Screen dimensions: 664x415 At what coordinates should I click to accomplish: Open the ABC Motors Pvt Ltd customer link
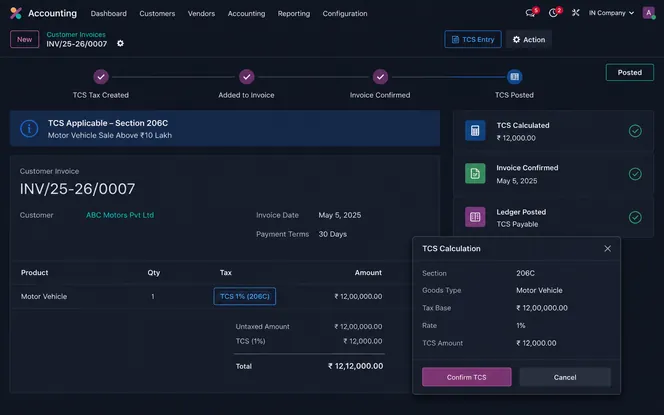120,215
